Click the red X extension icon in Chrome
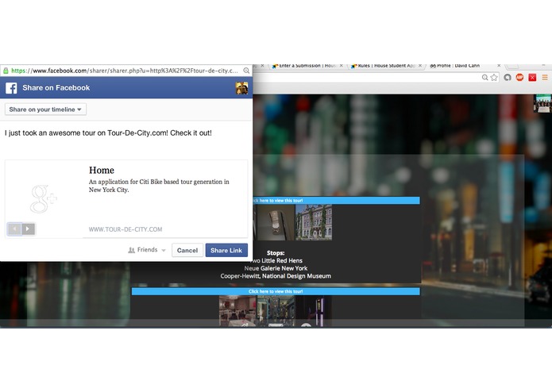The height and width of the screenshot is (392, 552). (532, 77)
